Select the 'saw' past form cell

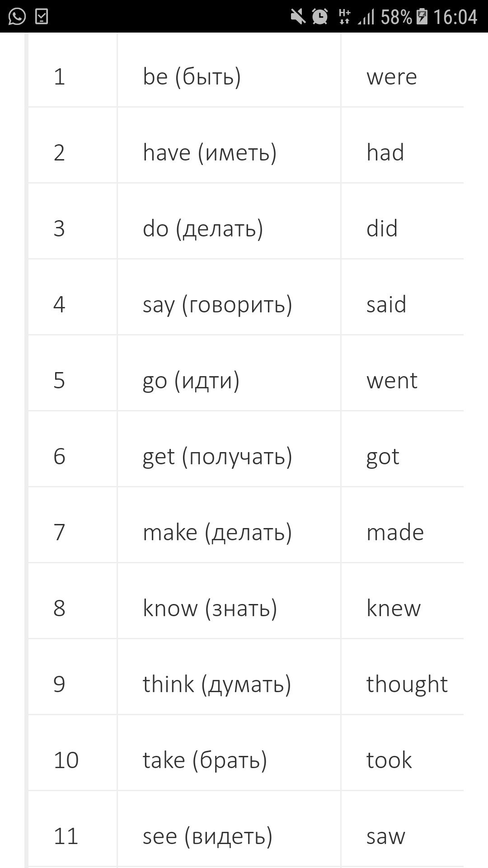pos(403,829)
